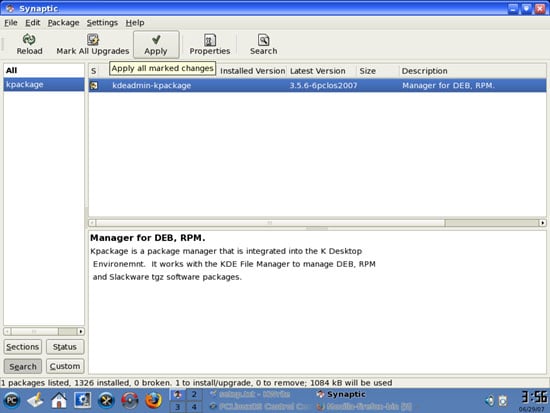The width and height of the screenshot is (550, 413).
Task: Open package Properties from the toolbar
Action: click(210, 45)
